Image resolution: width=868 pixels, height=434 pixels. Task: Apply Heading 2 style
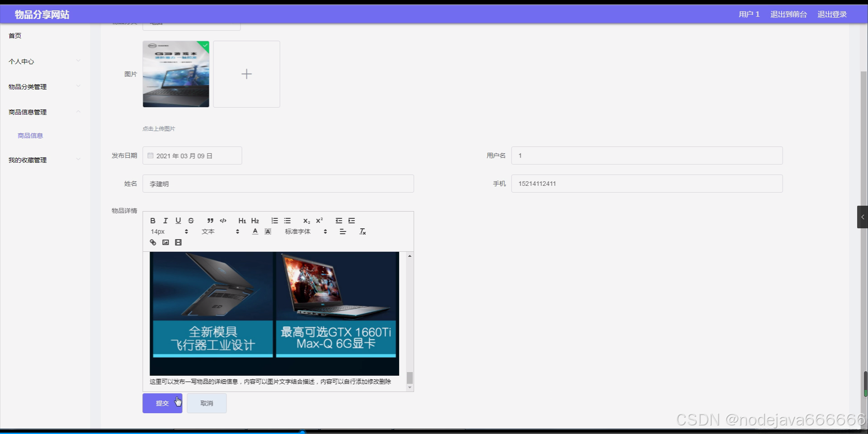255,221
